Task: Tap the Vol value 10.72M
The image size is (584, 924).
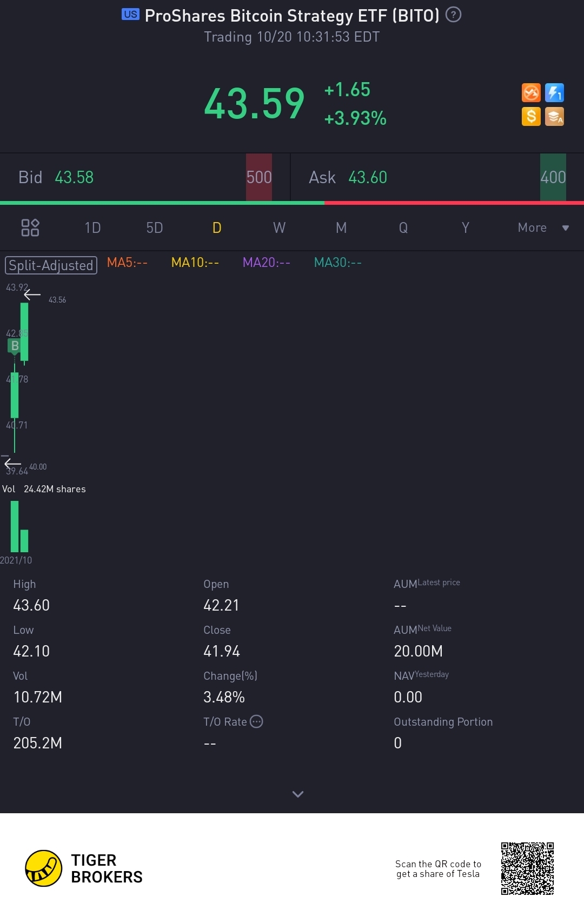Action: point(37,697)
